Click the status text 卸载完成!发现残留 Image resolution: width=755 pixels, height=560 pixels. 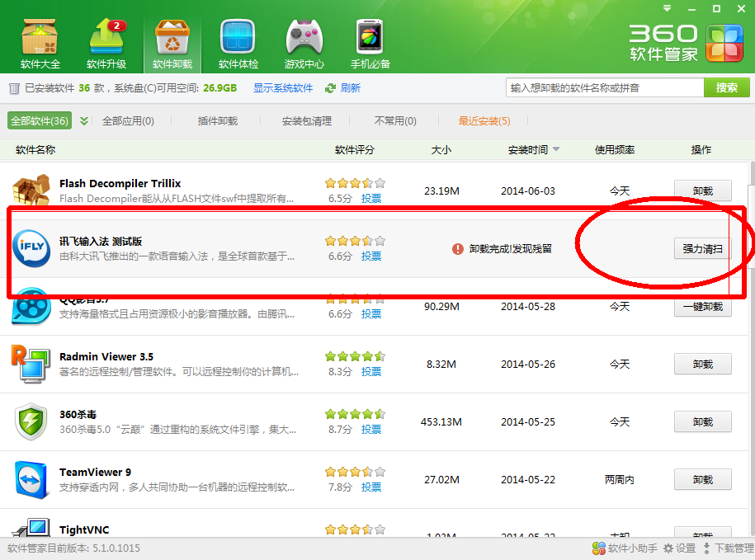(x=511, y=249)
